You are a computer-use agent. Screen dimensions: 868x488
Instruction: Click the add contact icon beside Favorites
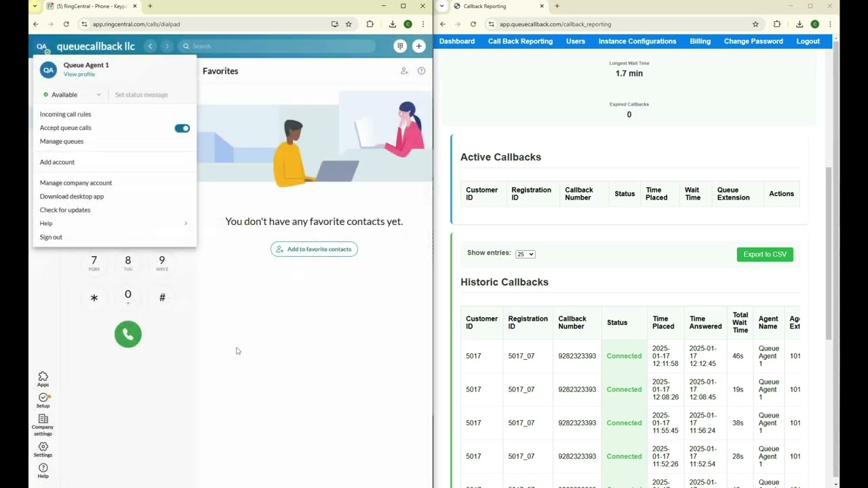[x=404, y=70]
